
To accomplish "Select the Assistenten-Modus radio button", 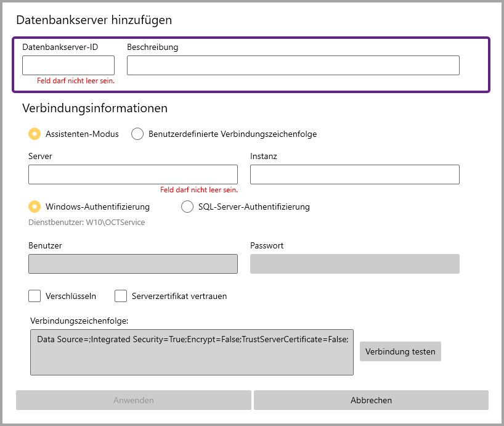I will (x=35, y=134).
